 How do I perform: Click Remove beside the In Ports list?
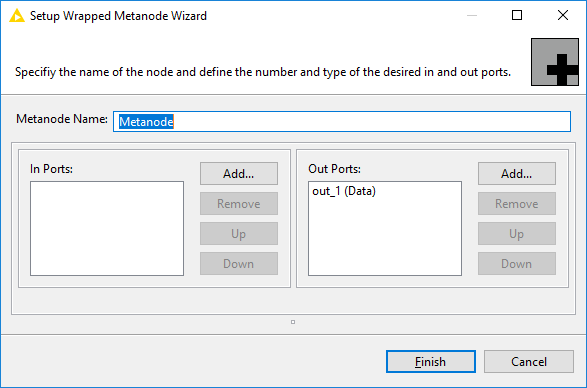239,203
